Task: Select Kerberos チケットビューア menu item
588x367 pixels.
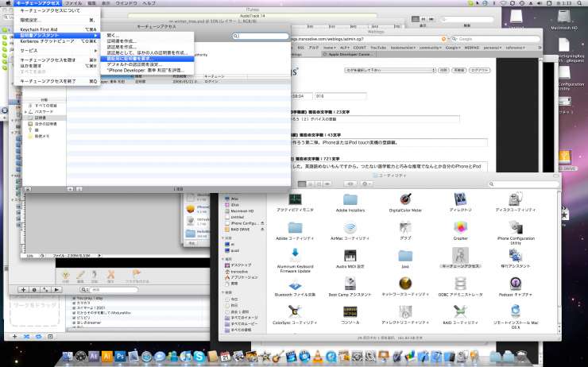Action: 57,41
